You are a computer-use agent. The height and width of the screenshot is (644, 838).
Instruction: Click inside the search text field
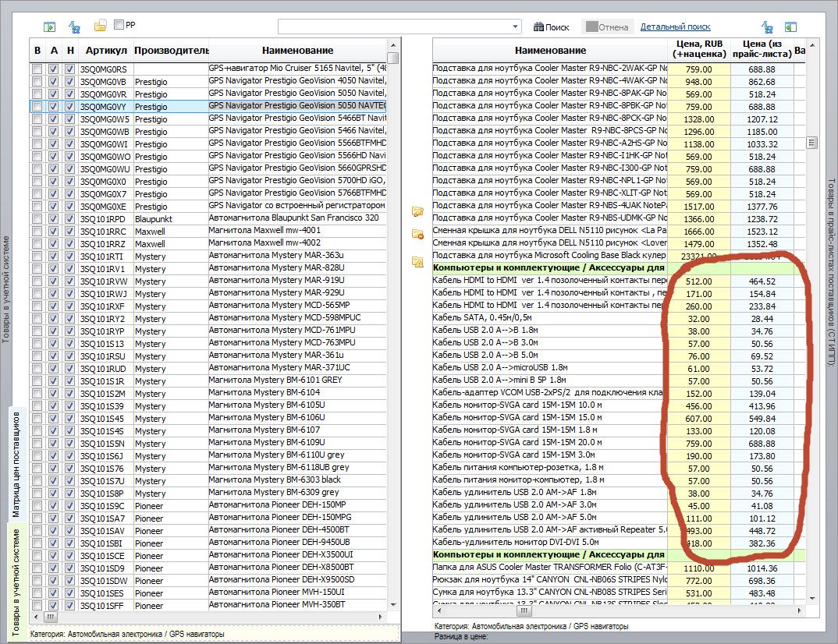[394, 27]
